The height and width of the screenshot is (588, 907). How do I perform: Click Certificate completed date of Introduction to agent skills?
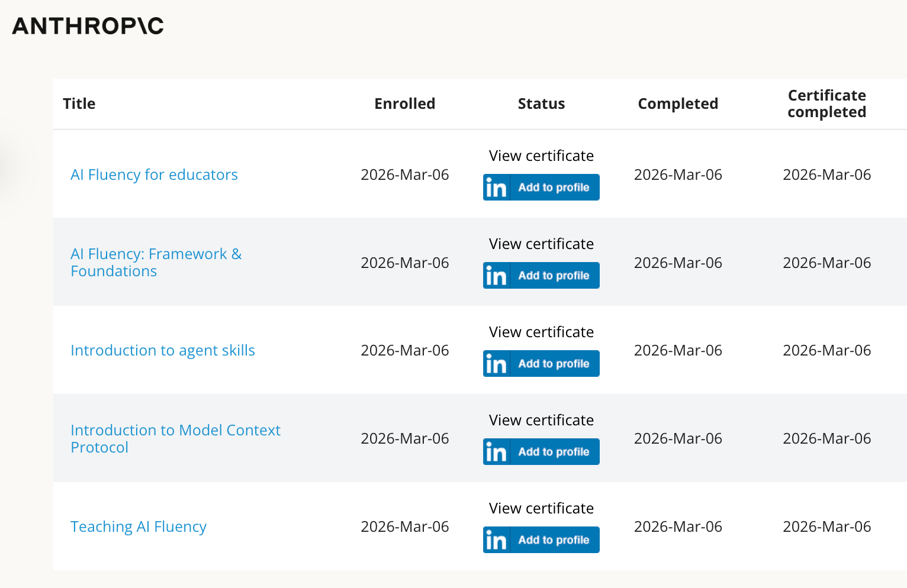pos(827,350)
